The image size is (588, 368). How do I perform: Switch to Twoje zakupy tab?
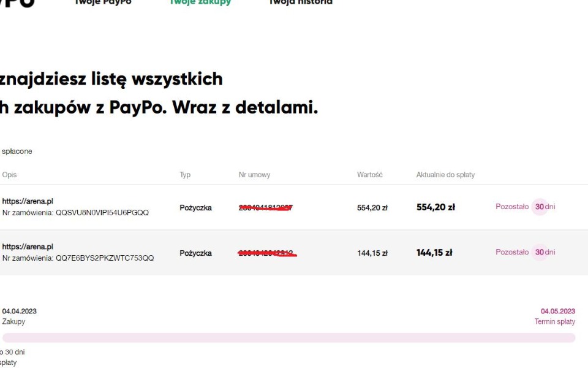point(200,2)
